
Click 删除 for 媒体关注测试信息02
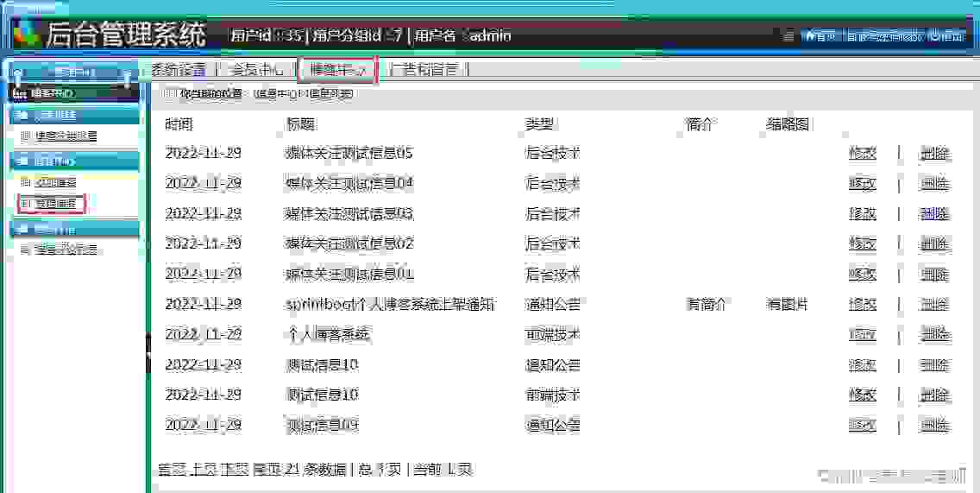(934, 243)
